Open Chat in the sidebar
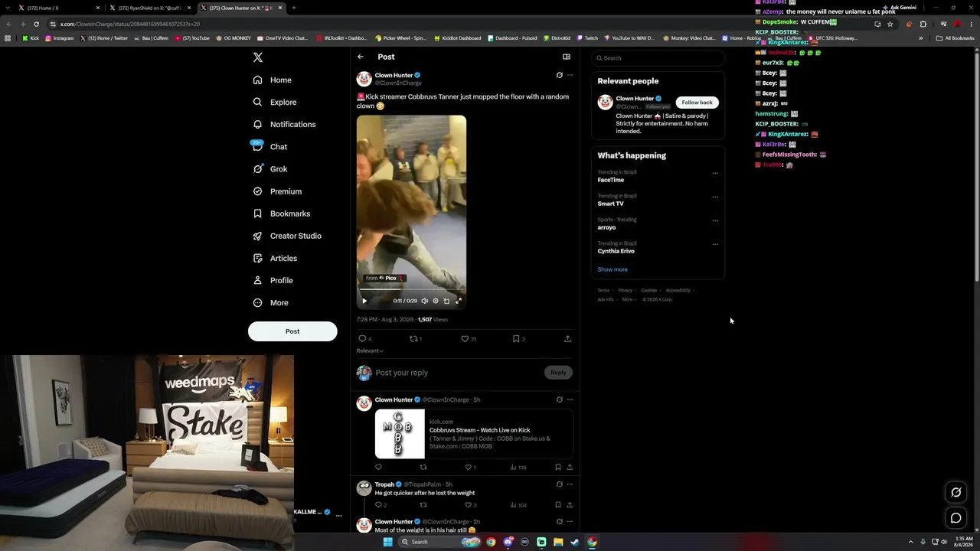Viewport: 980px width, 551px height. click(x=269, y=146)
